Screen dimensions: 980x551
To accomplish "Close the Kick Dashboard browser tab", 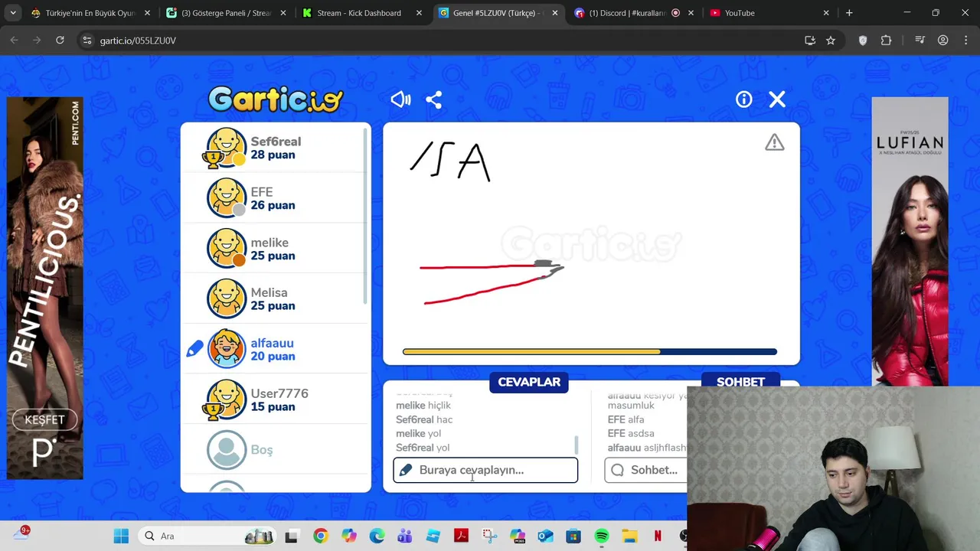I will pos(419,13).
